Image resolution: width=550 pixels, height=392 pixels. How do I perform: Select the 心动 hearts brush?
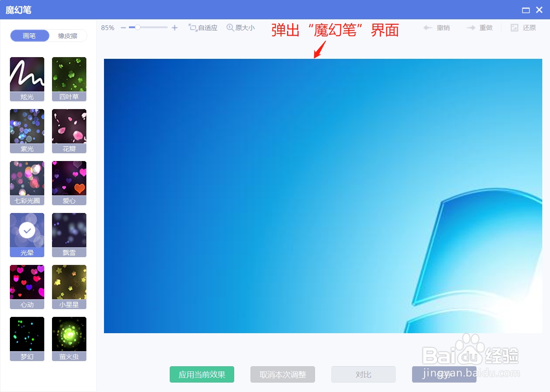27,287
